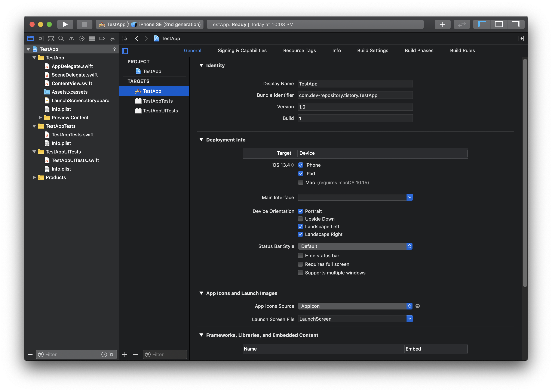552x392 pixels.
Task: Select the TestAppUITests target
Action: [160, 111]
